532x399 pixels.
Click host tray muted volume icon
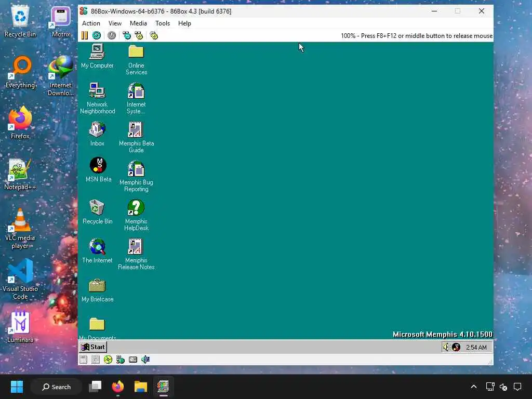pos(503,387)
